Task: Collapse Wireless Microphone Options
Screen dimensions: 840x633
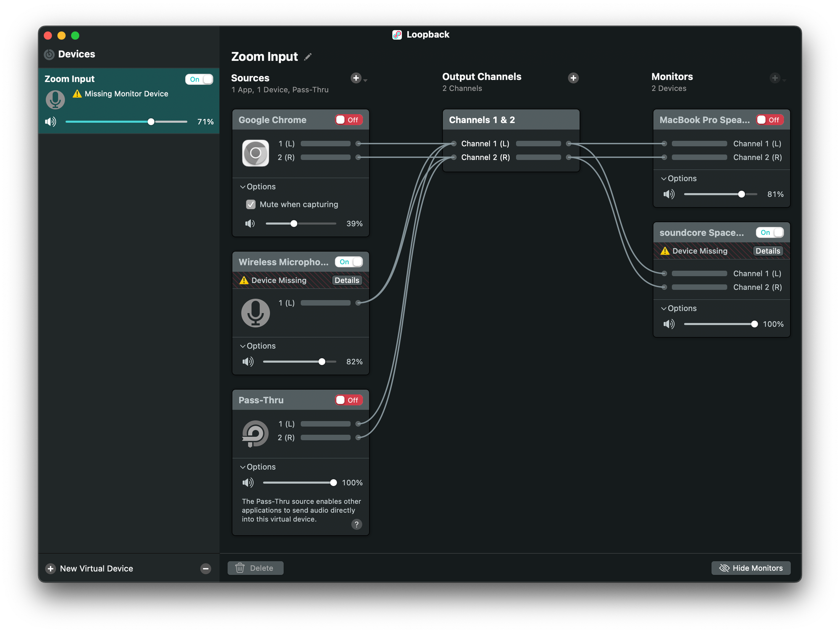Action: (257, 346)
